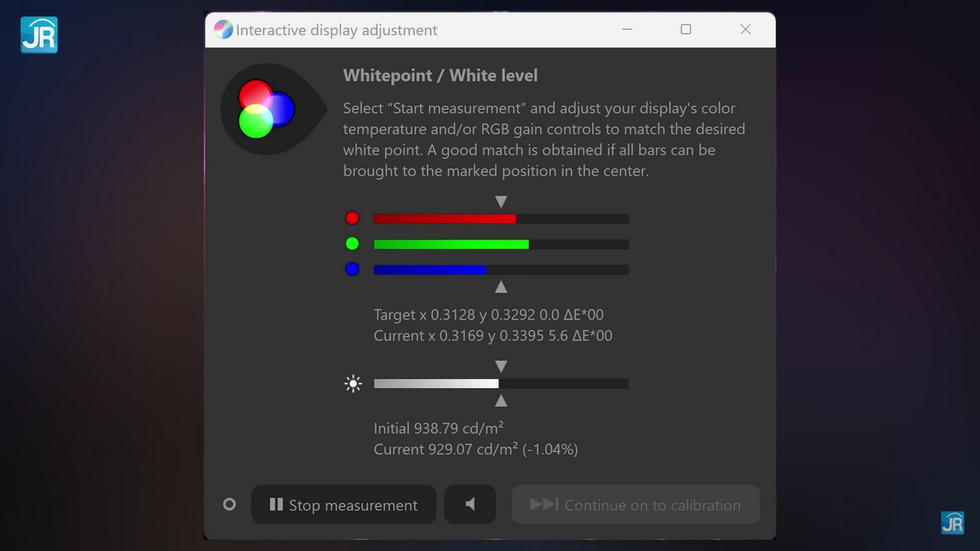This screenshot has width=980, height=551.
Task: Close the Interactive display adjustment window
Action: 746,29
